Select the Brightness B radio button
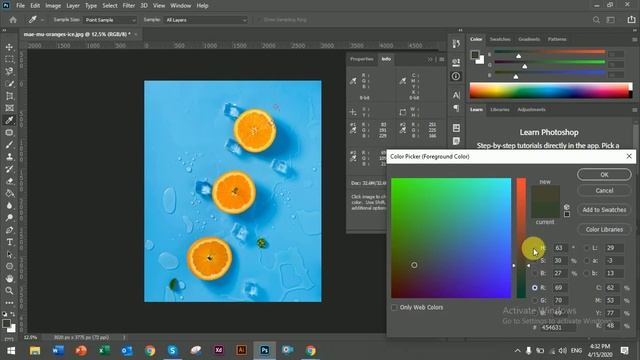 click(x=535, y=273)
